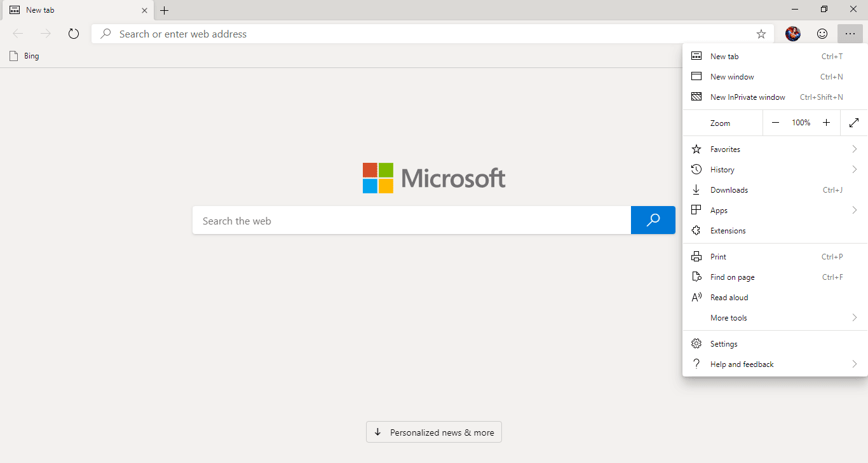This screenshot has height=463, width=868.
Task: Expand Help and feedback submenu chevron
Action: pyautogui.click(x=855, y=364)
